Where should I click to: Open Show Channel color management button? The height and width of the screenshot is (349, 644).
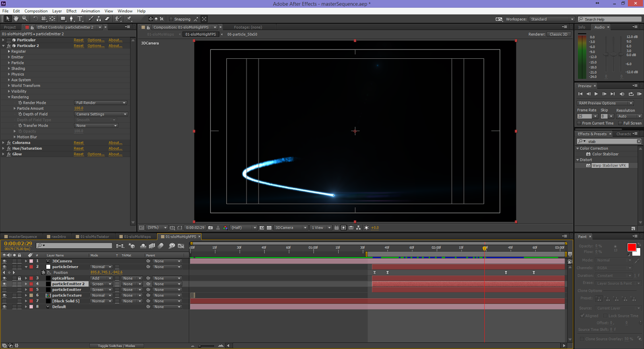(x=225, y=227)
